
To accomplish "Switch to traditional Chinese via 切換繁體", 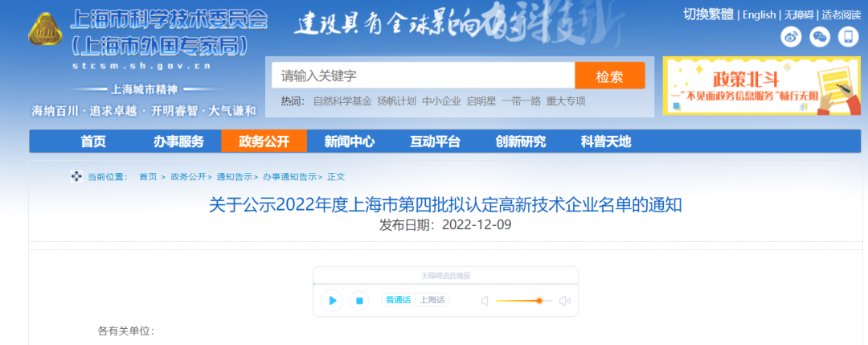I will (x=710, y=14).
